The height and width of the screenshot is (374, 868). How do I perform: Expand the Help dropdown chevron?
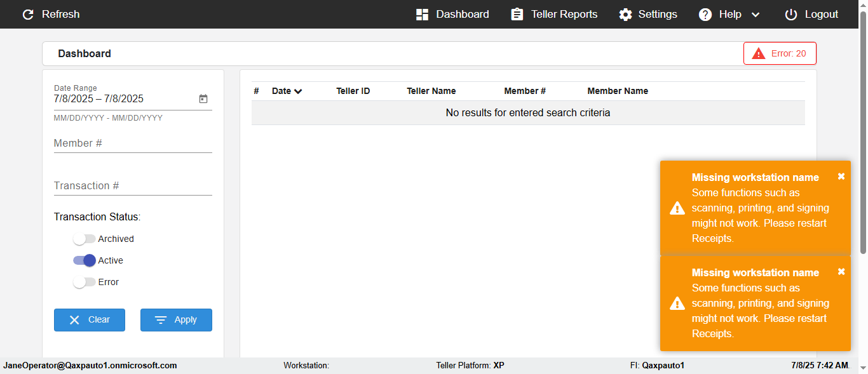tap(756, 15)
